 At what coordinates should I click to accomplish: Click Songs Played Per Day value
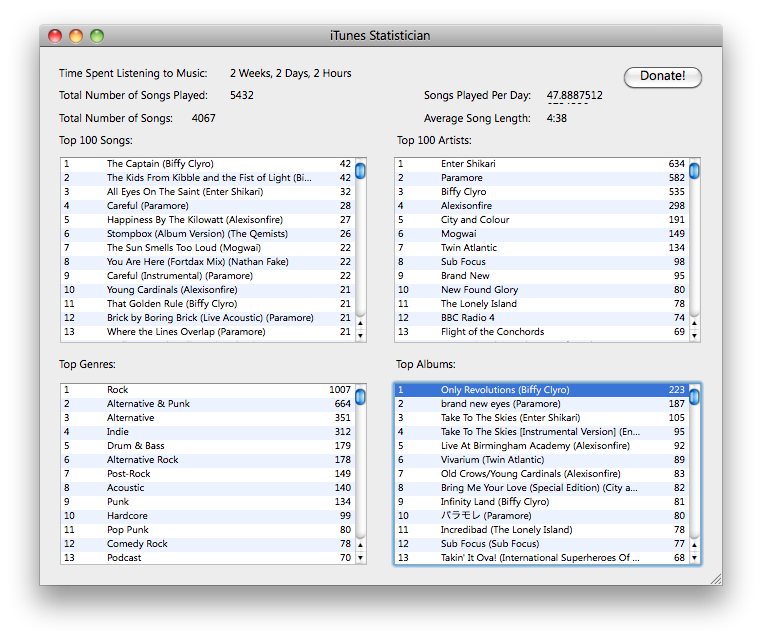pyautogui.click(x=574, y=95)
